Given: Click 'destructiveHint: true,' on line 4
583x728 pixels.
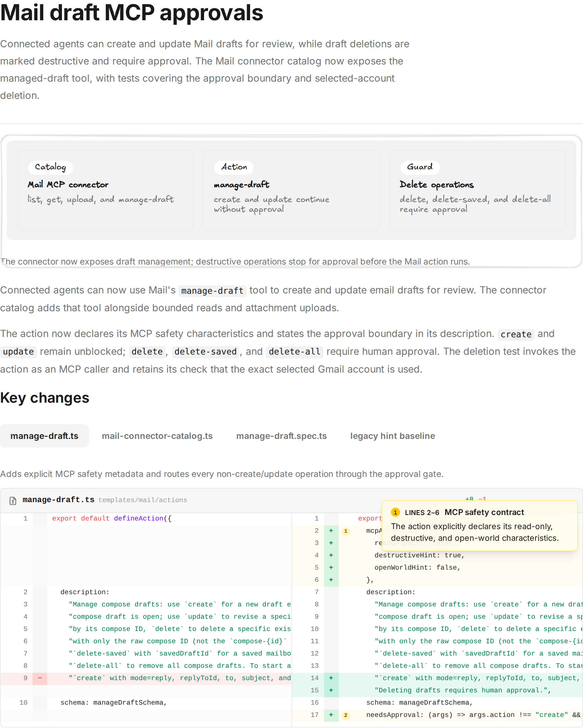Looking at the screenshot, I should click(x=420, y=556).
